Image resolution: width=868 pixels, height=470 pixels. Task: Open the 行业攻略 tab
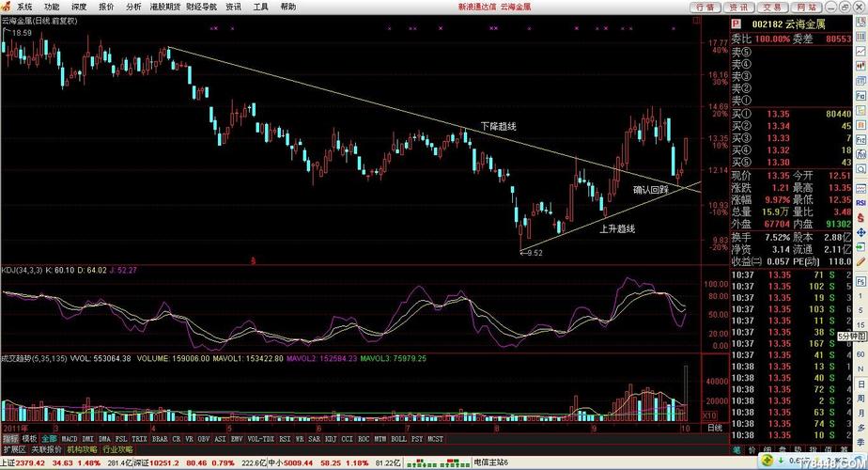117,450
